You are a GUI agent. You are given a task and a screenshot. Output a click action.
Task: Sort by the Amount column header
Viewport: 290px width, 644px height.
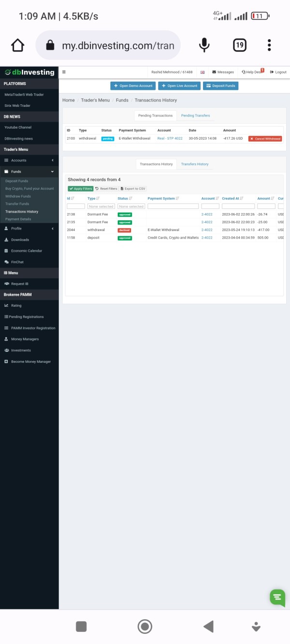[x=266, y=198]
